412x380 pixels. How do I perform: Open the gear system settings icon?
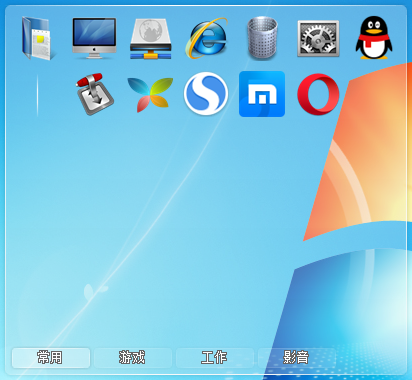click(x=318, y=38)
